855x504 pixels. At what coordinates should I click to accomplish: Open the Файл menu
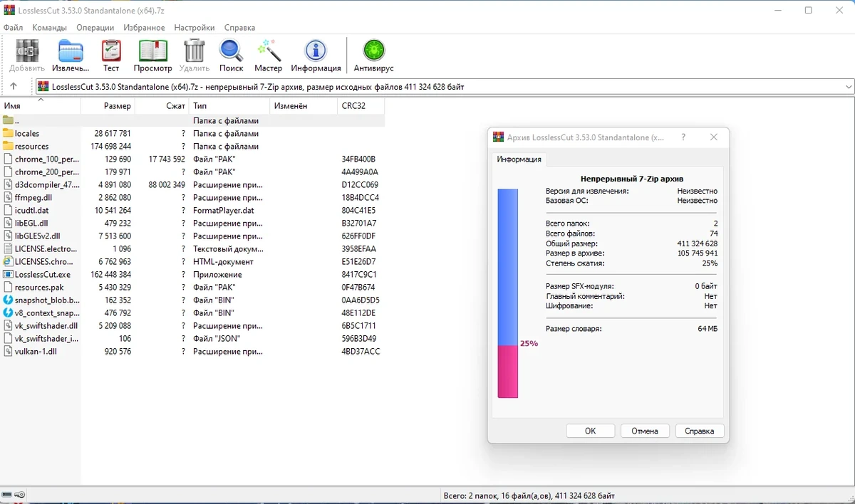point(14,28)
